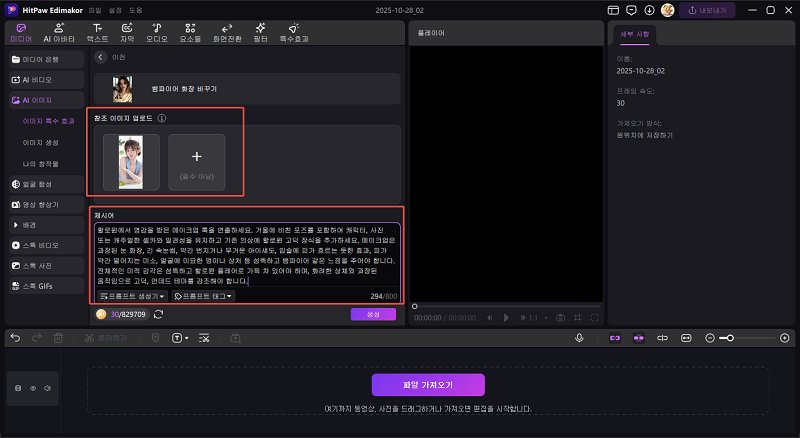This screenshot has height=438, width=800.
Task: Add a second optional reference image
Action: (x=196, y=162)
